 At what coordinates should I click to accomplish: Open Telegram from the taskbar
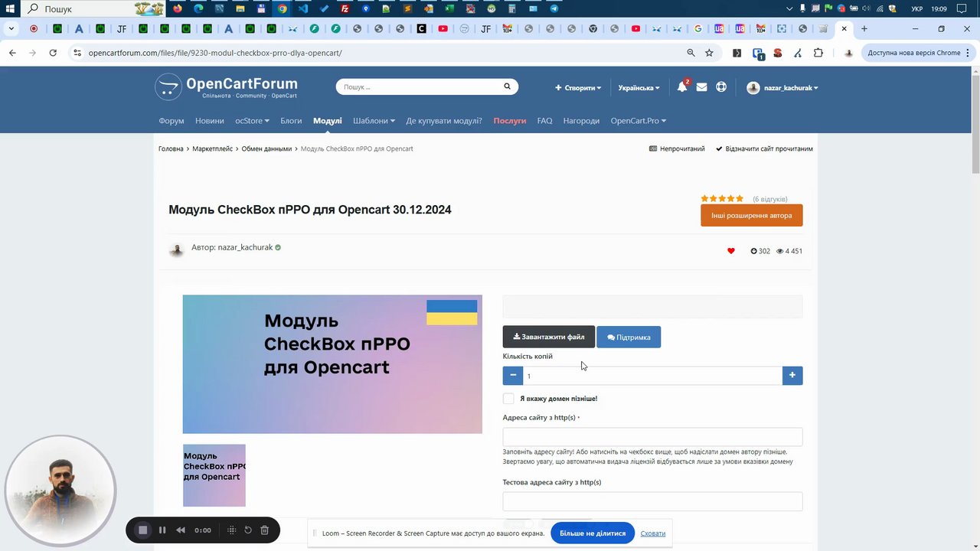point(554,9)
